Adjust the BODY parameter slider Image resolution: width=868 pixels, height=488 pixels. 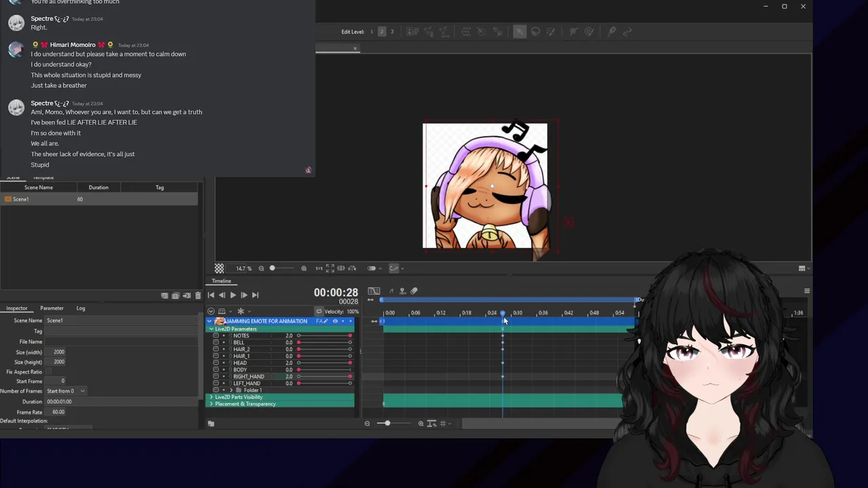[x=324, y=369]
